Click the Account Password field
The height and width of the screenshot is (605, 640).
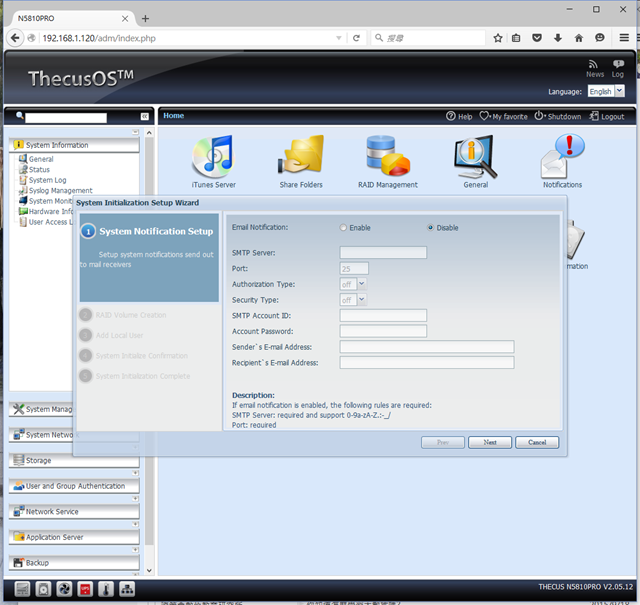coord(383,331)
